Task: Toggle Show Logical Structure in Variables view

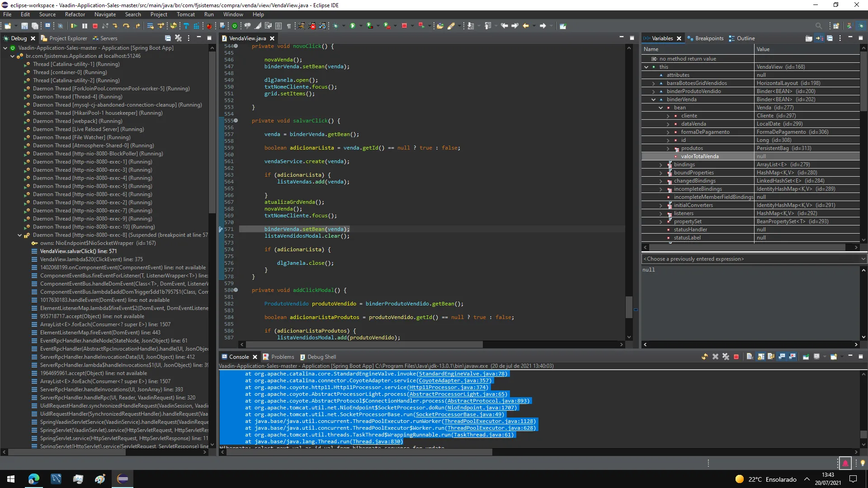Action: 819,38
